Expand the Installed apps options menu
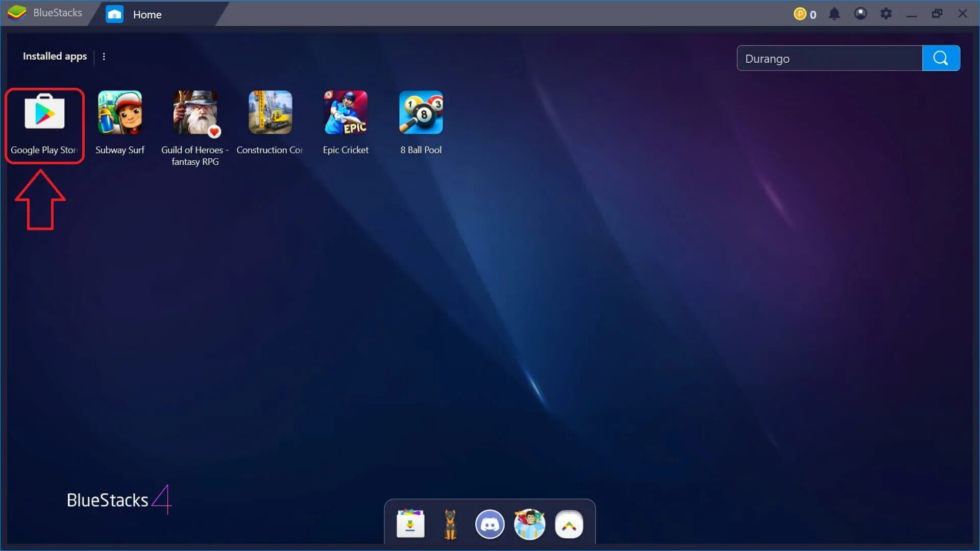Viewport: 980px width, 551px height. coord(104,56)
